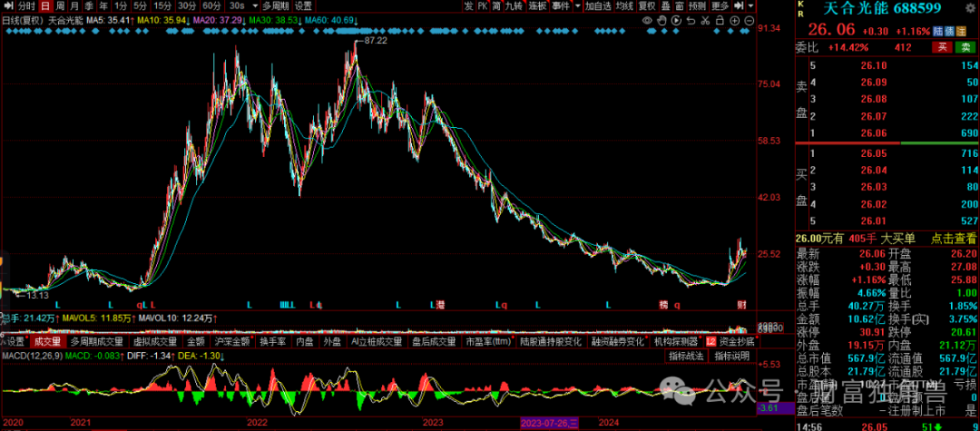Click the 指标说明 button
Screen dimensions: 980x431
(732, 356)
